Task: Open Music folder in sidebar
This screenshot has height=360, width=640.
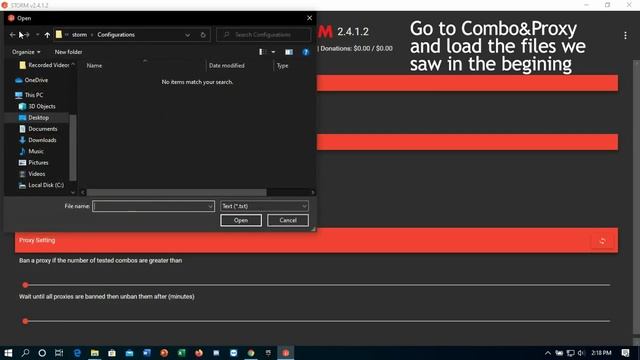Action: (x=31, y=151)
